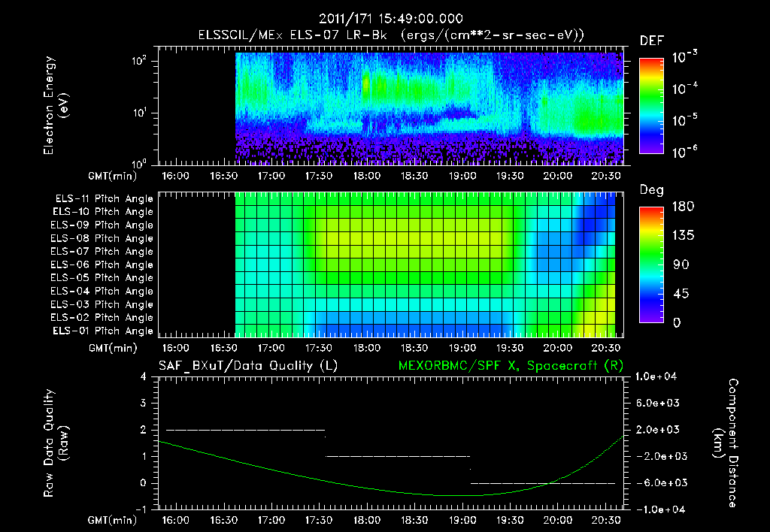This screenshot has height=532, width=770.
Task: Click the ELS-03 Pitch Angle row label
Action: click(102, 304)
